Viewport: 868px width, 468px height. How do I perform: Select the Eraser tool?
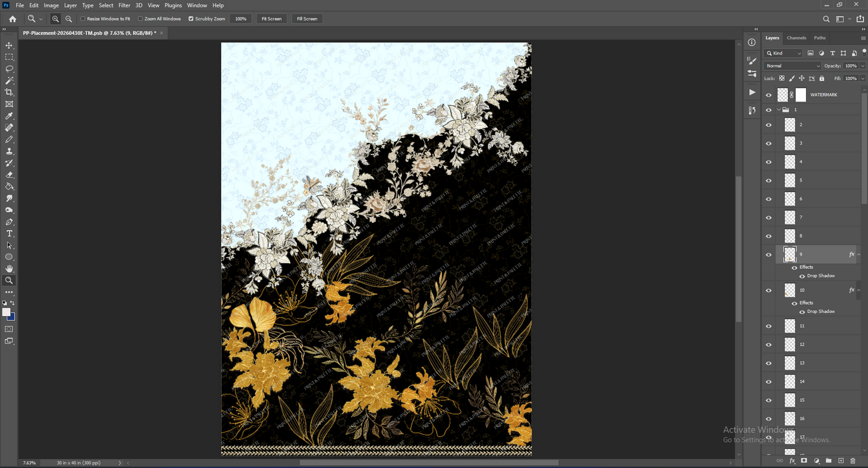(9, 175)
